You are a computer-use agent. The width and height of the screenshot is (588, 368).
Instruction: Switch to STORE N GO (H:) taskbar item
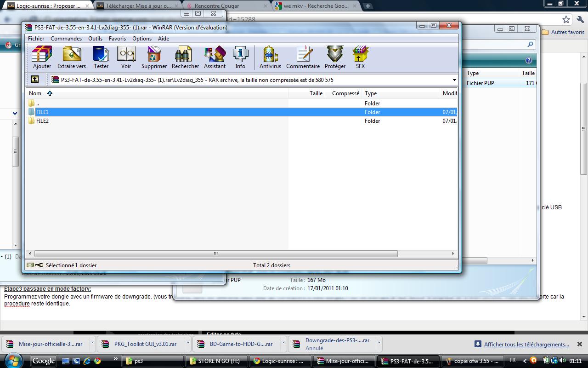click(x=216, y=361)
